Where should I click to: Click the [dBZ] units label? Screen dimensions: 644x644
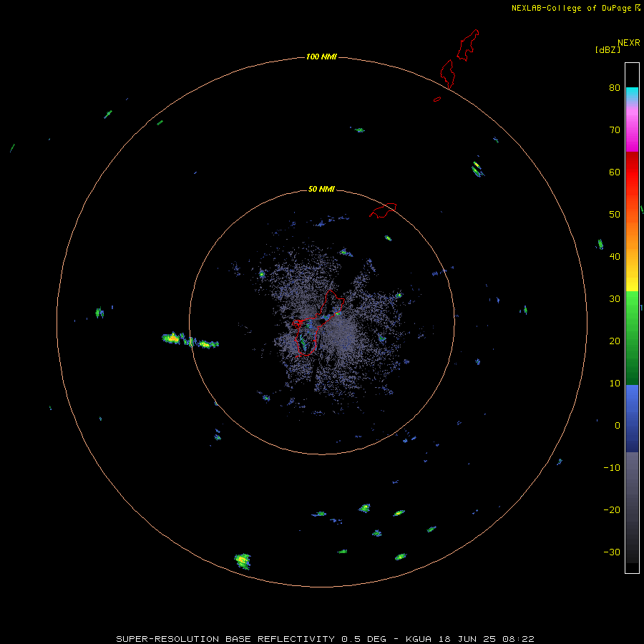[x=608, y=49]
